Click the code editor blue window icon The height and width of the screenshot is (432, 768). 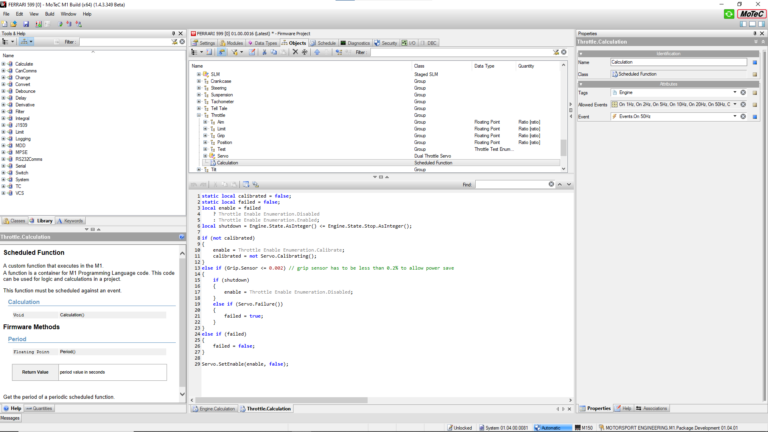click(x=246, y=184)
